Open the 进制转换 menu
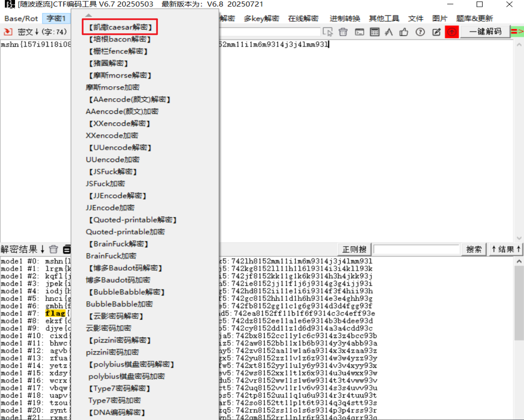The height and width of the screenshot is (420, 524). tap(345, 18)
